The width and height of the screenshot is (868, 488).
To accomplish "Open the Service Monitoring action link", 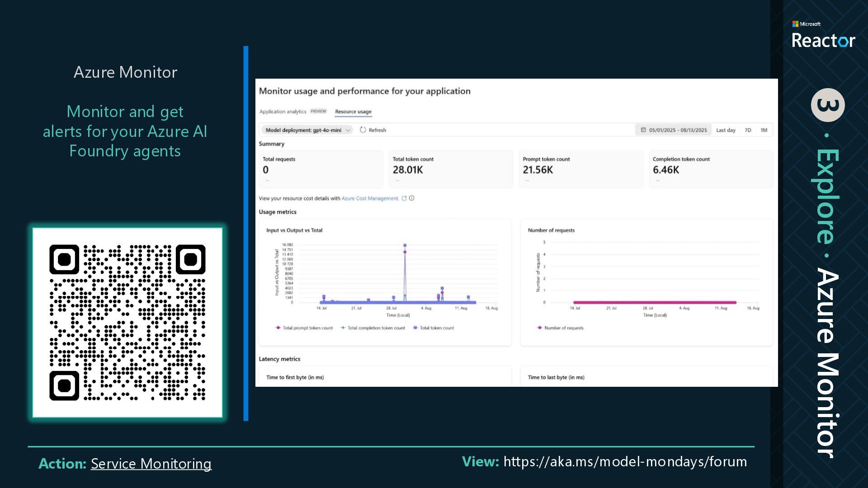I will coord(151,464).
